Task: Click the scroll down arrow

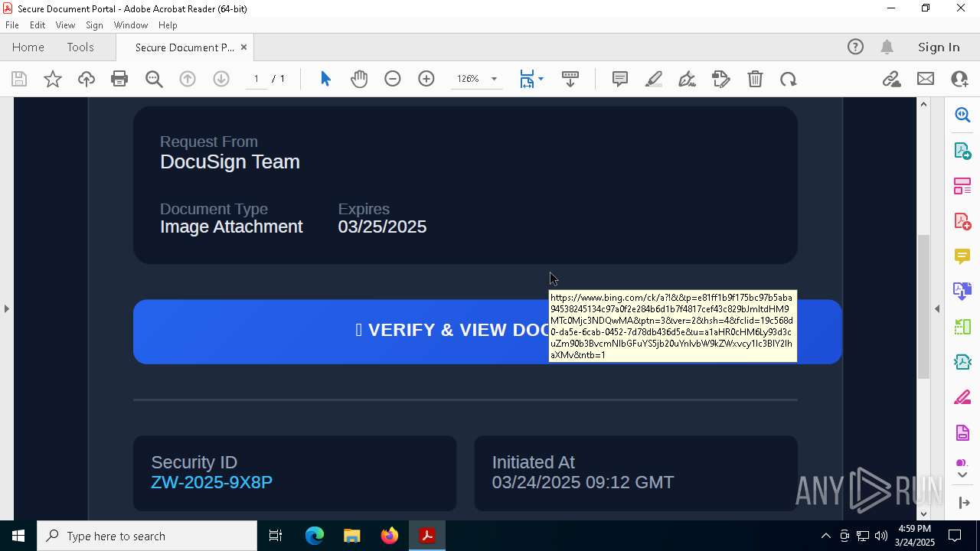Action: coord(923,514)
